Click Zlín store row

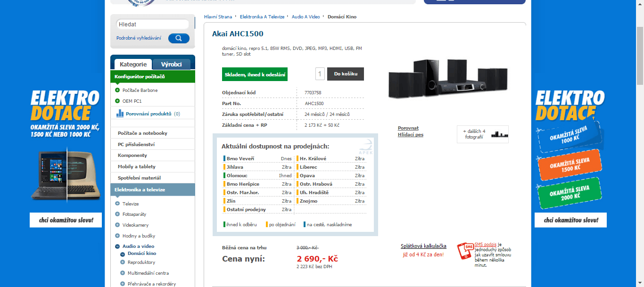point(257,201)
